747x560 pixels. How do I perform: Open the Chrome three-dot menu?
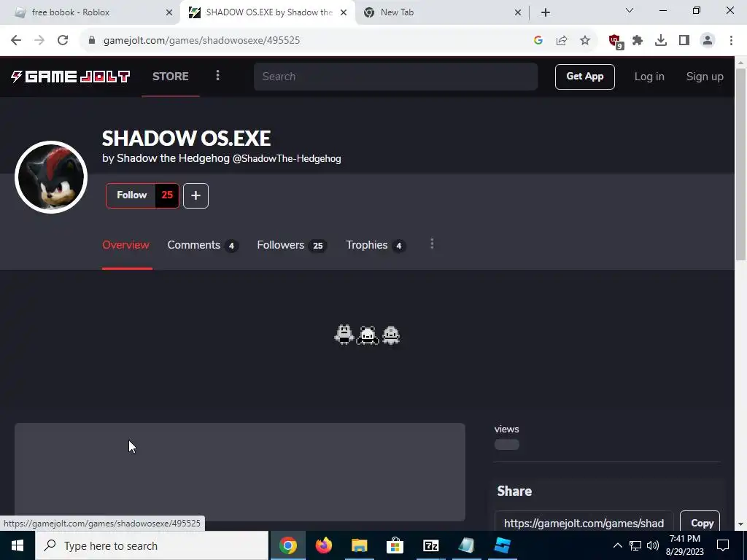731,40
